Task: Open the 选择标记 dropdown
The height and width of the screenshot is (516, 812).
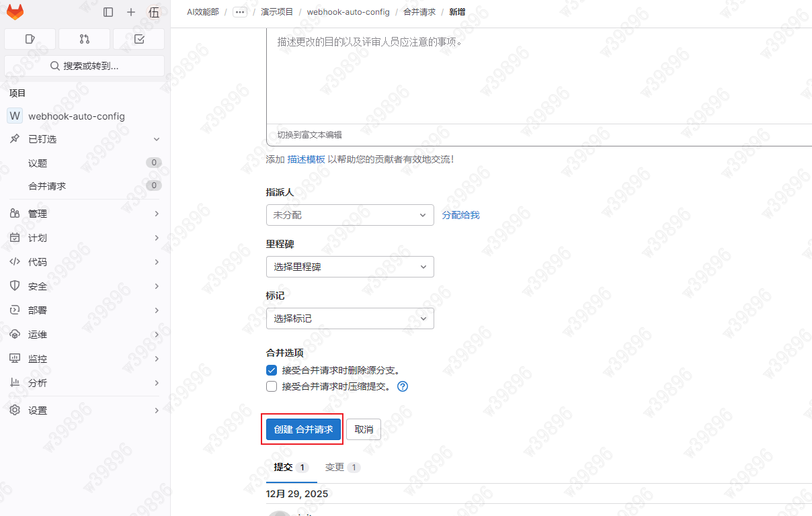Action: [x=350, y=318]
